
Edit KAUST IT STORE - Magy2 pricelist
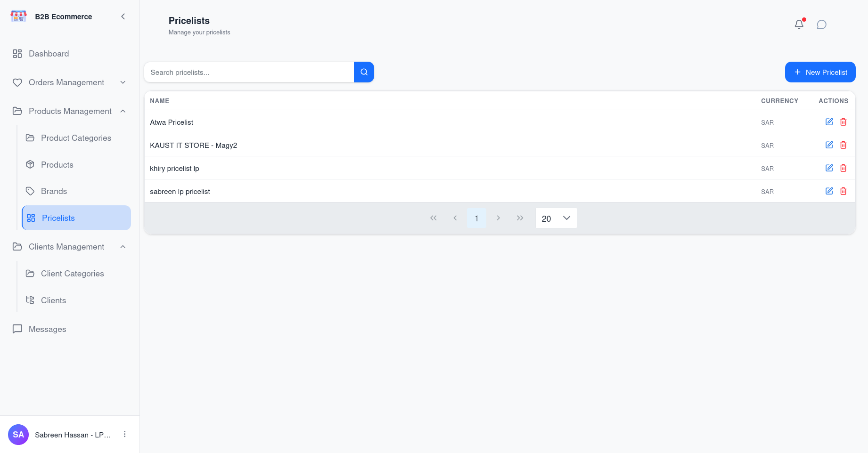click(x=829, y=145)
